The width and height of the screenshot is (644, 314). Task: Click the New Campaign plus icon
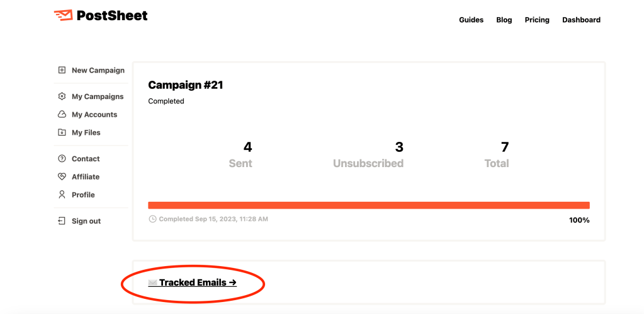62,71
